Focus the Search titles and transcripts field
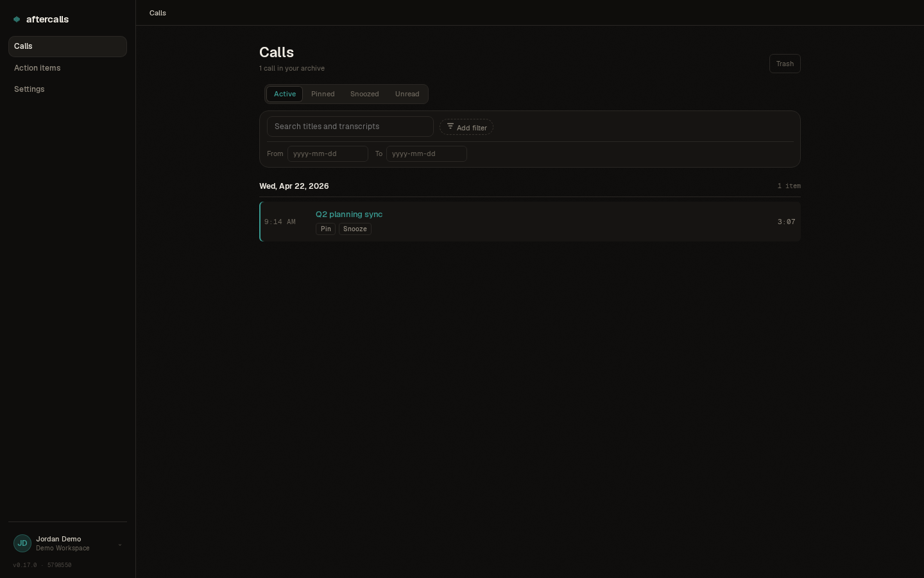The height and width of the screenshot is (578, 924). (x=350, y=127)
